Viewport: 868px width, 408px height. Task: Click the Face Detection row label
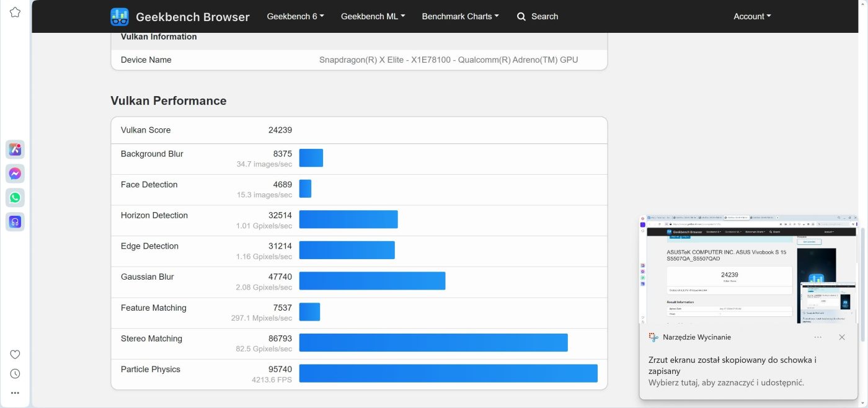(149, 185)
